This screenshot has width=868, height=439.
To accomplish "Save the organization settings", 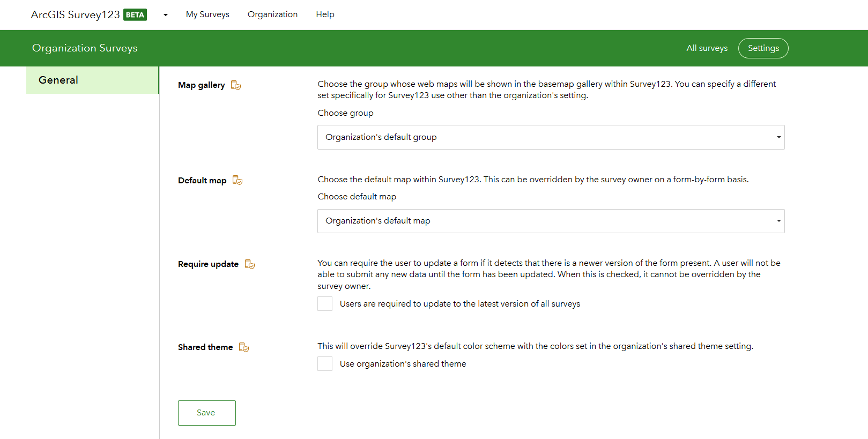I will (207, 413).
